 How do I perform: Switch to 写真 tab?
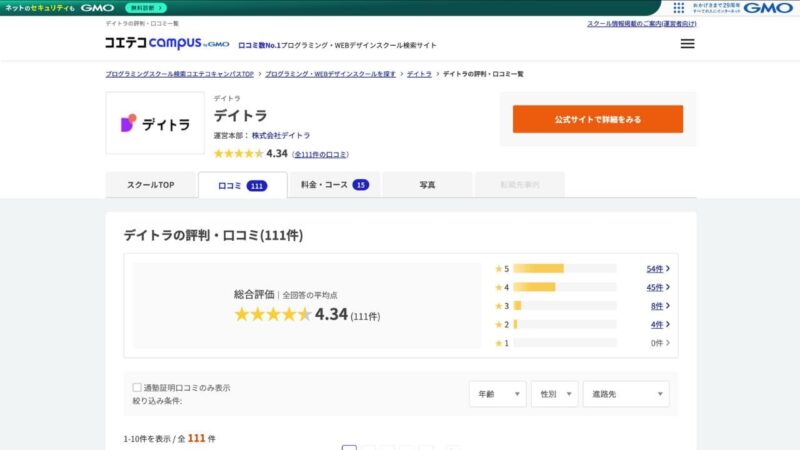point(427,185)
